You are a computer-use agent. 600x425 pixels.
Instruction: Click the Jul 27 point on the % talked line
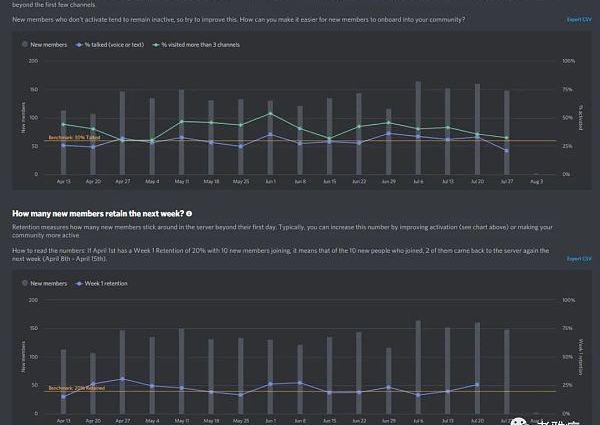tap(506, 151)
